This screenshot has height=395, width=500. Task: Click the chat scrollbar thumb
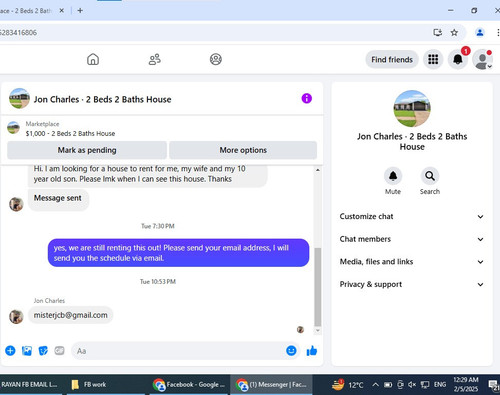pos(318,287)
